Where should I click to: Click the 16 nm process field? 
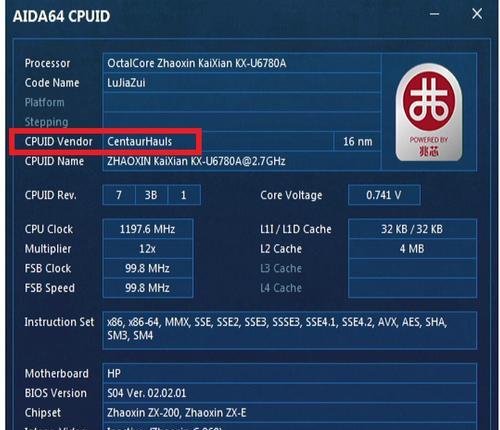point(357,142)
